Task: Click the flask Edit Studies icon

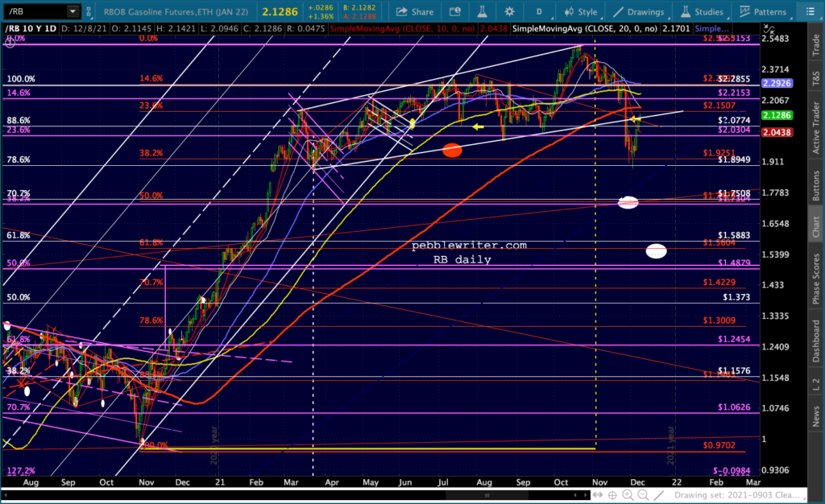Action: coord(482,11)
